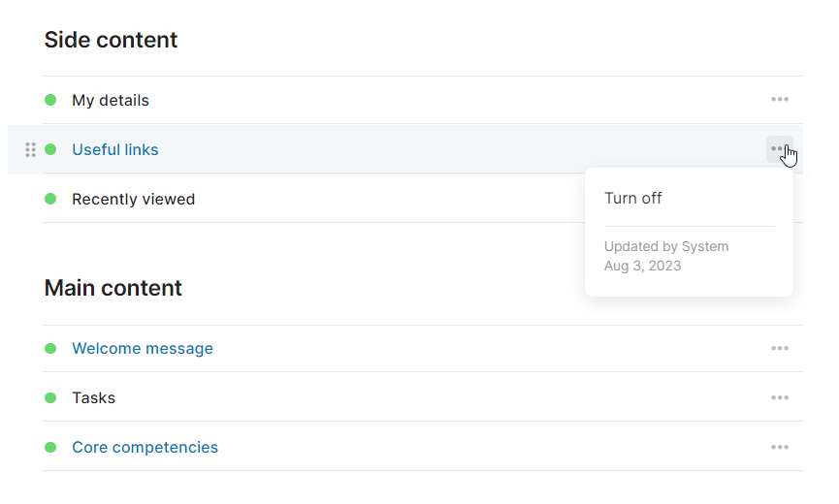Click the green dot beside Core competencies
This screenshot has height=504, width=839.
click(50, 448)
